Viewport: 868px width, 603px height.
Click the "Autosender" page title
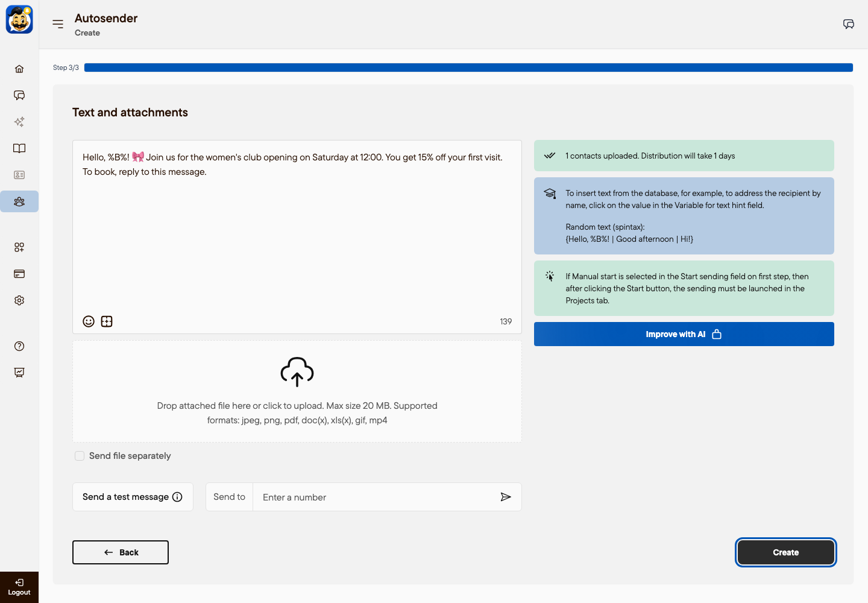(x=106, y=18)
